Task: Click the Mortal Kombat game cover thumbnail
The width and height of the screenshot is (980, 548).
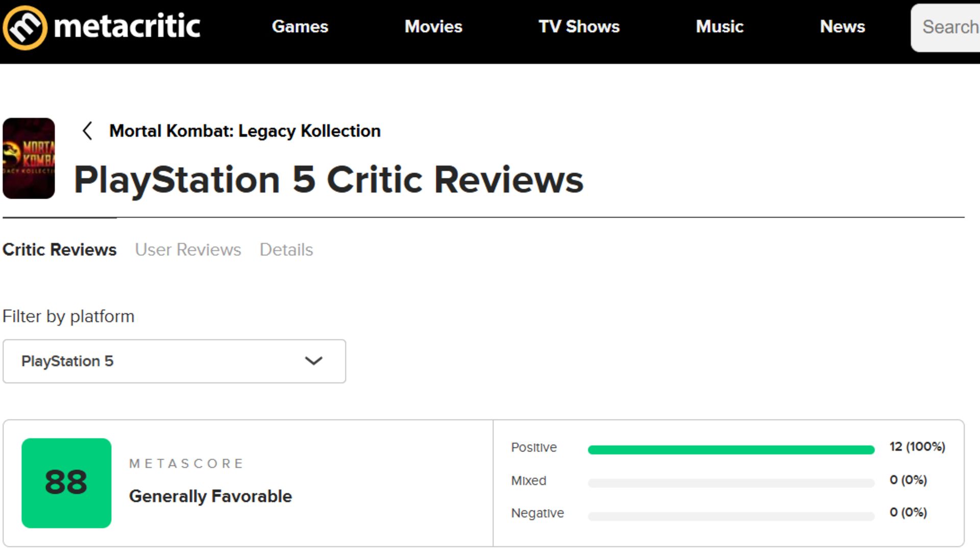Action: click(x=29, y=158)
